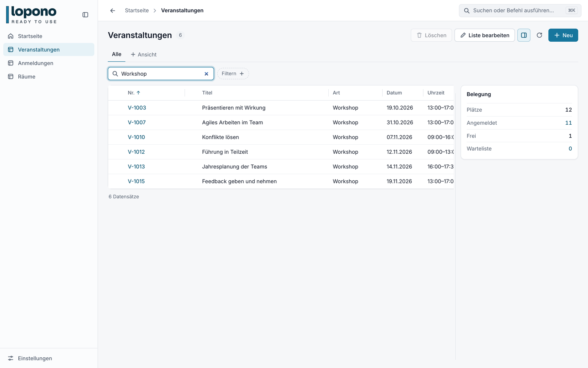
Task: Click the back arrow in the header
Action: click(113, 11)
